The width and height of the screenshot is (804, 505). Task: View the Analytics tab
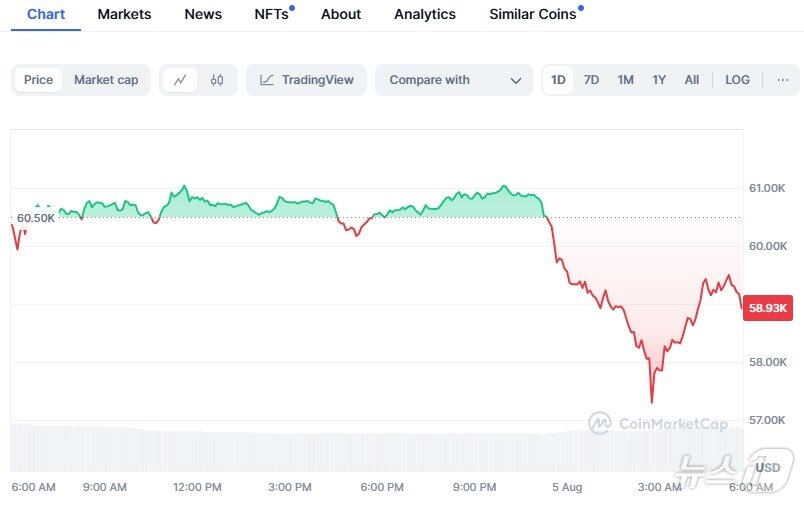[425, 14]
